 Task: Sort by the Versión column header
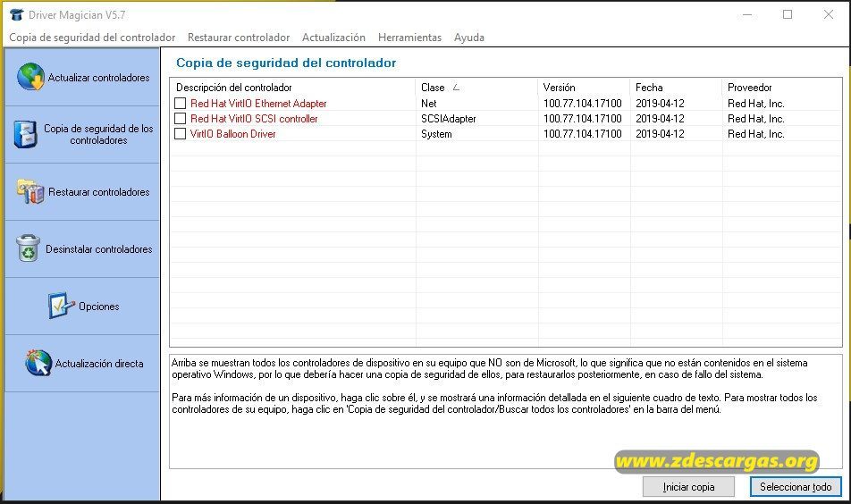point(585,88)
